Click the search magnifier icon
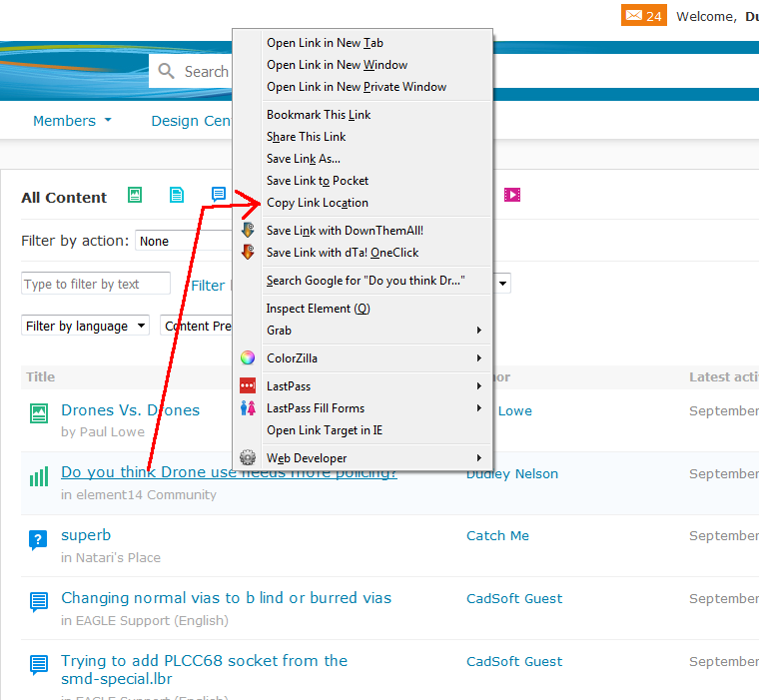Screen dimensions: 759x700 pos(166,71)
